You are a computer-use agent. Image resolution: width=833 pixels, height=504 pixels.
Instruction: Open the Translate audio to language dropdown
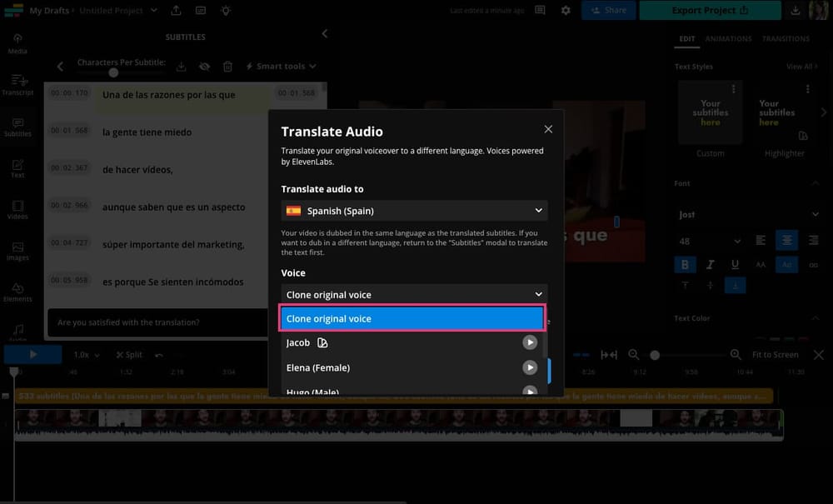[413, 210]
